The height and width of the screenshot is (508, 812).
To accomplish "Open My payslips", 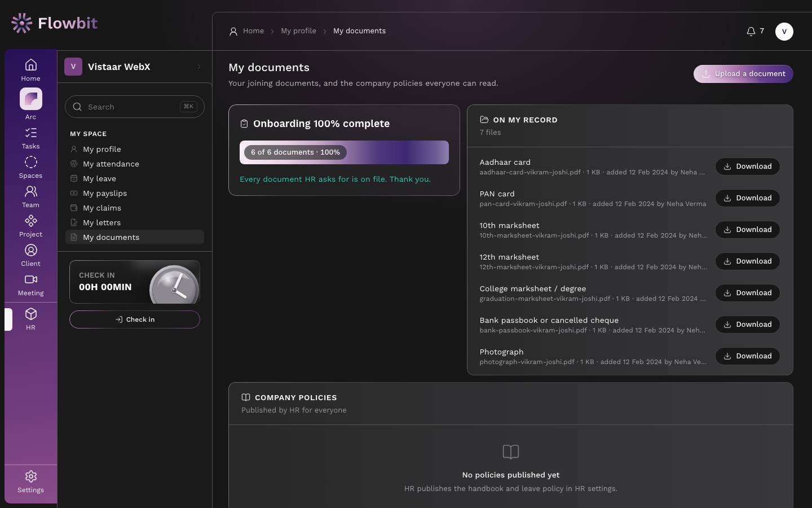I will point(135,193).
